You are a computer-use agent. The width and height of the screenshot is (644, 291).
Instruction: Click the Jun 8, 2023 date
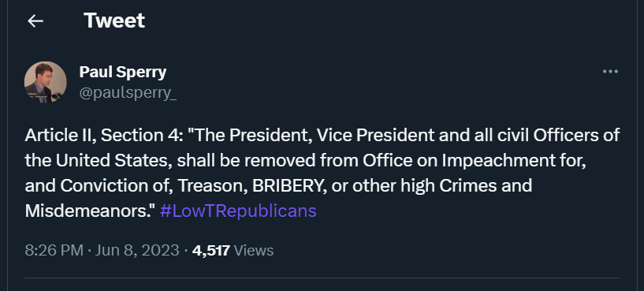137,250
